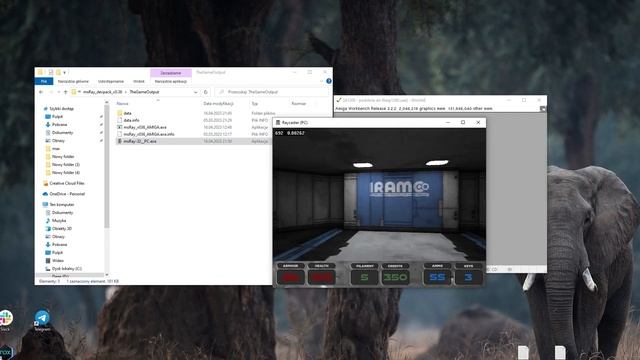Select the data.info file

coord(131,120)
